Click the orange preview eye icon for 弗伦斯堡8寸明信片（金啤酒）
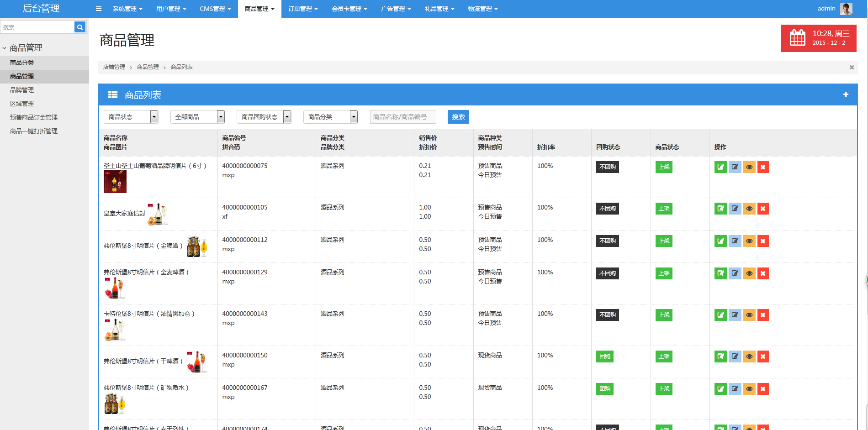This screenshot has width=868, height=430. click(x=749, y=241)
